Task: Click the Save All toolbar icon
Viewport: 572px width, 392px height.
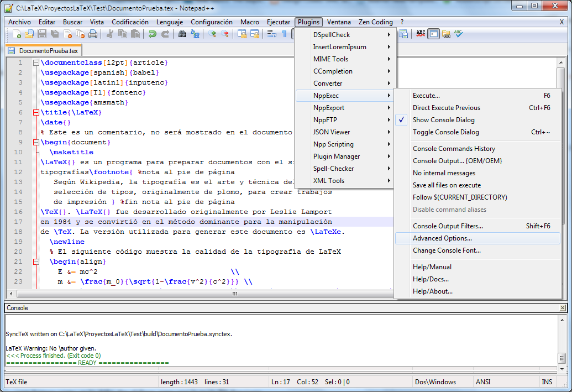Action: pos(55,34)
